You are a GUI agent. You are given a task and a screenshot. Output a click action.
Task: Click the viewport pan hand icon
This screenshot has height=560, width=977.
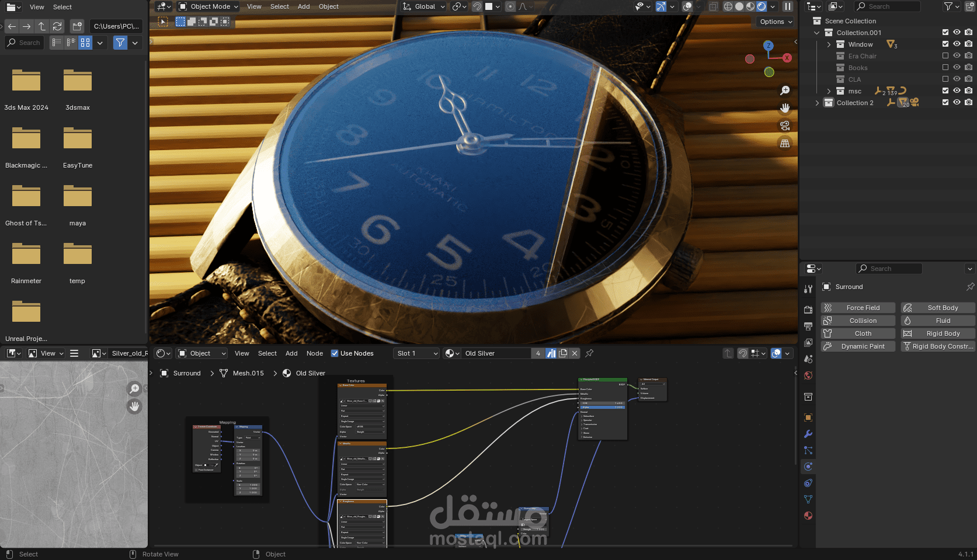[x=785, y=108]
